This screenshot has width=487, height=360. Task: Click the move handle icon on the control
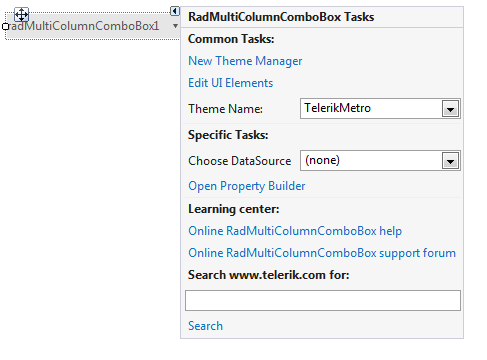pos(22,14)
